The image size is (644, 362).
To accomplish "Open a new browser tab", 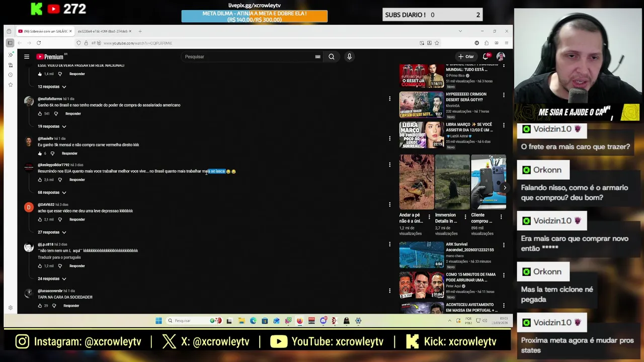I will [140, 31].
